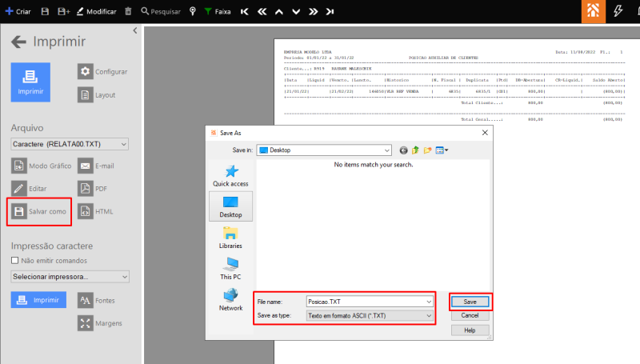Open Selecionar impressora dropdown
The height and width of the screenshot is (364, 640).
pos(70,277)
